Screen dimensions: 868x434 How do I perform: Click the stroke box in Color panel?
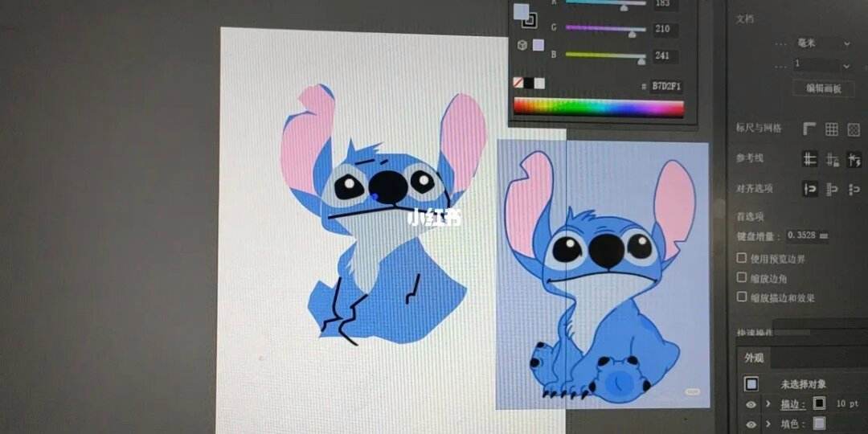pos(530,21)
